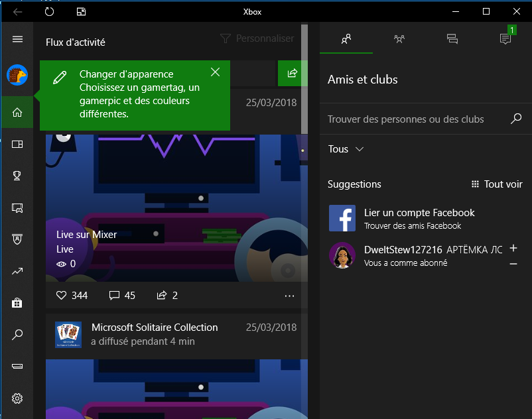Expand the Tous filter dropdown
Screen dimensions: 532x419
(x=346, y=149)
